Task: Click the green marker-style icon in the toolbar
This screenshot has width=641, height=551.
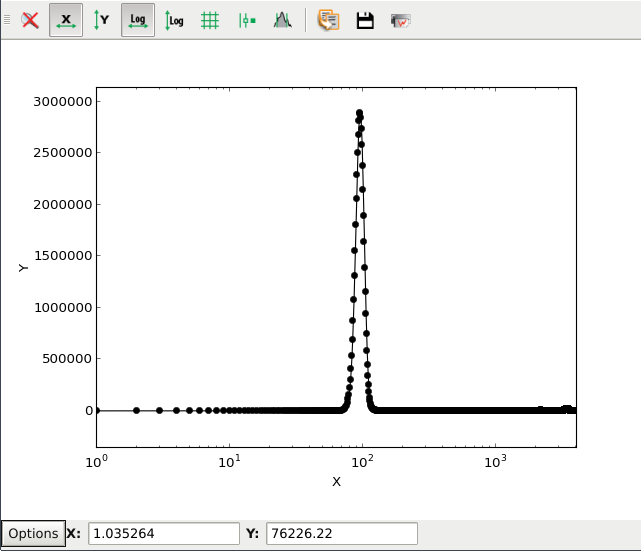Action: coord(246,20)
